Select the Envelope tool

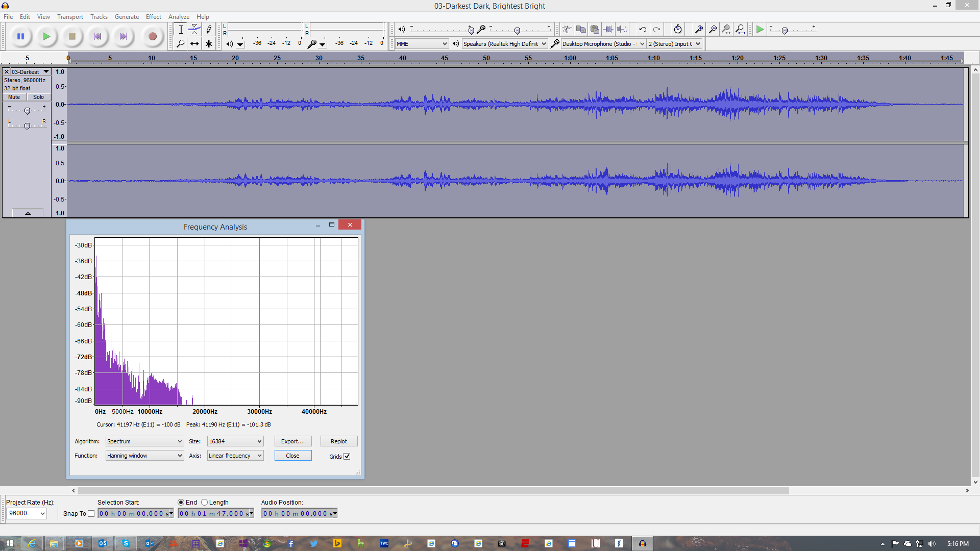(194, 29)
